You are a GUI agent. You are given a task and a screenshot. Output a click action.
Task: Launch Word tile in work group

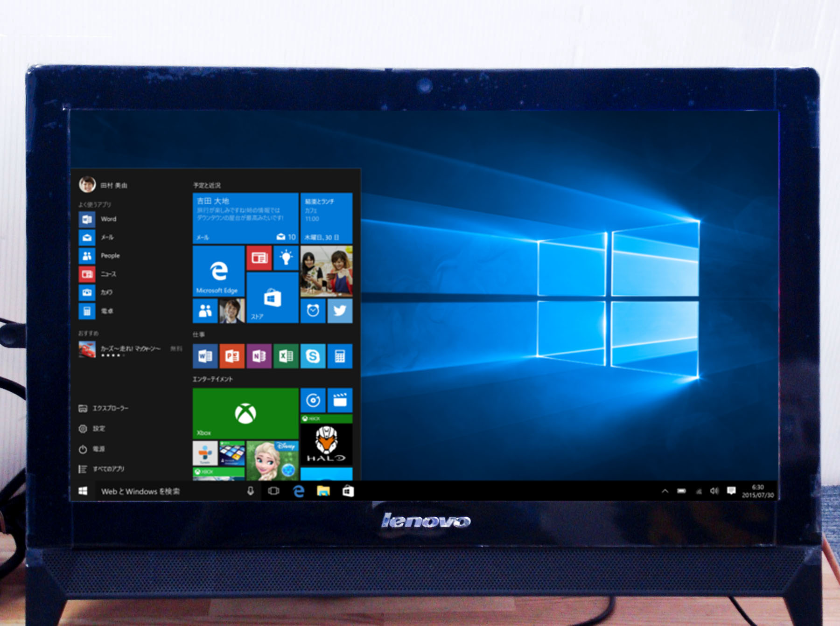(205, 356)
